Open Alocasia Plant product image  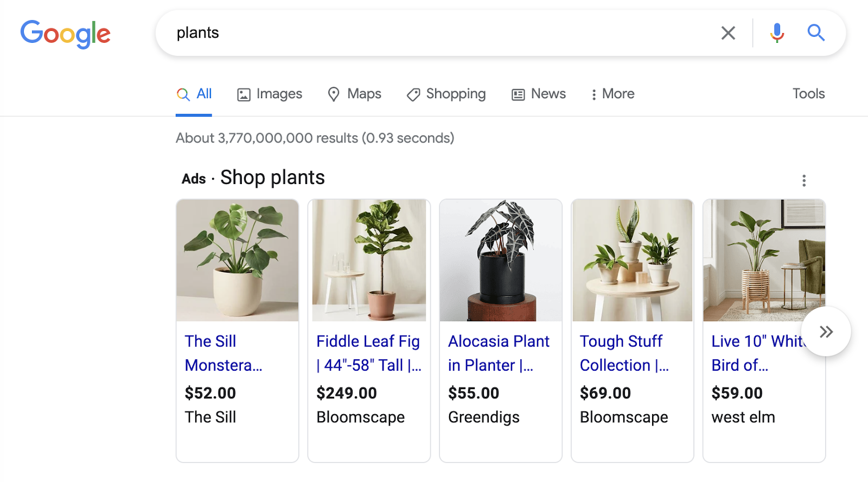(x=501, y=261)
